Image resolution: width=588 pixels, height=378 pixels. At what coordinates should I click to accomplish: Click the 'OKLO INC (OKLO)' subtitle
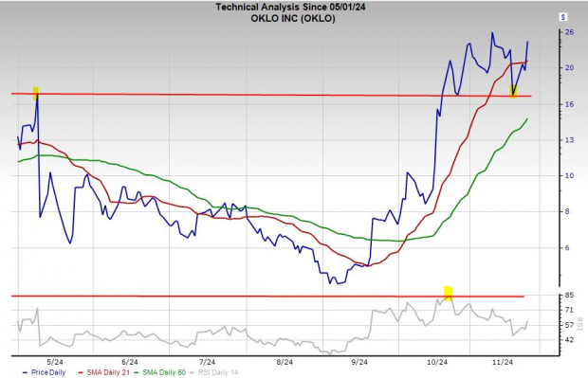tap(293, 18)
